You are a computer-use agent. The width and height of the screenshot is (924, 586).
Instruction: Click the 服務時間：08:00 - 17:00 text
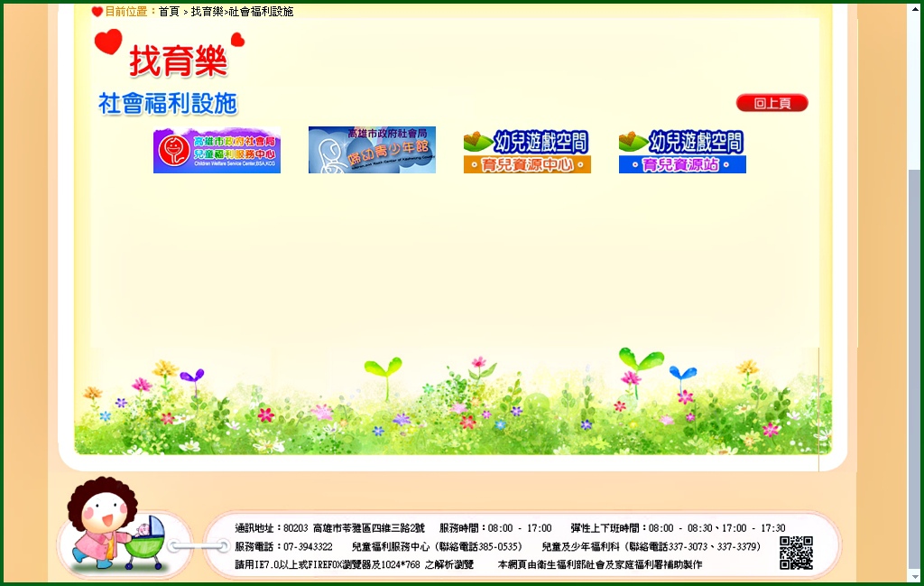click(495, 528)
